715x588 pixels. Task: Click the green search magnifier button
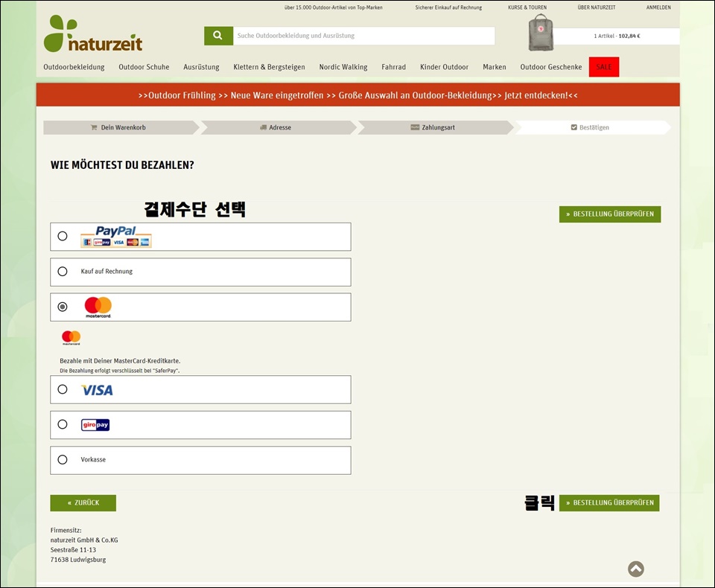(218, 36)
